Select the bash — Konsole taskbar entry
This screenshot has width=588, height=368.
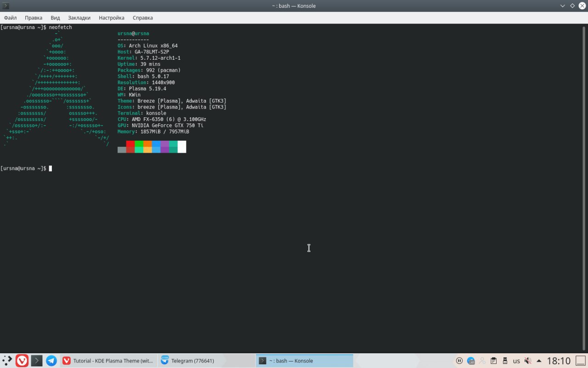[x=304, y=361]
